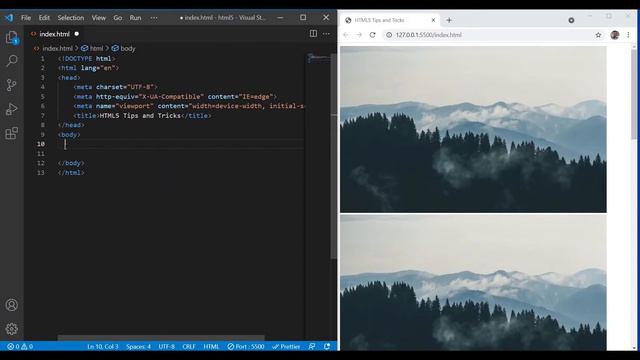Click line number 10 in the gutter
This screenshot has width=640, height=360.
coord(41,144)
